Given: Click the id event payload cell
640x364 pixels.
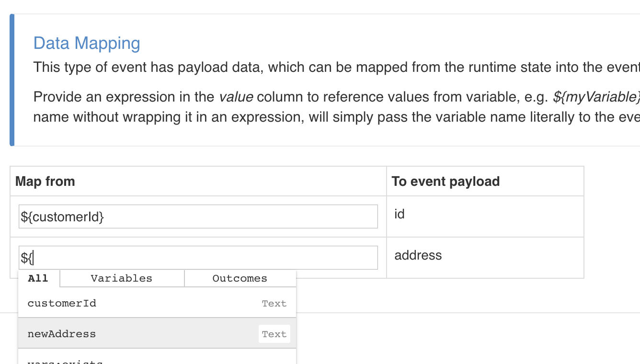Looking at the screenshot, I should [399, 214].
